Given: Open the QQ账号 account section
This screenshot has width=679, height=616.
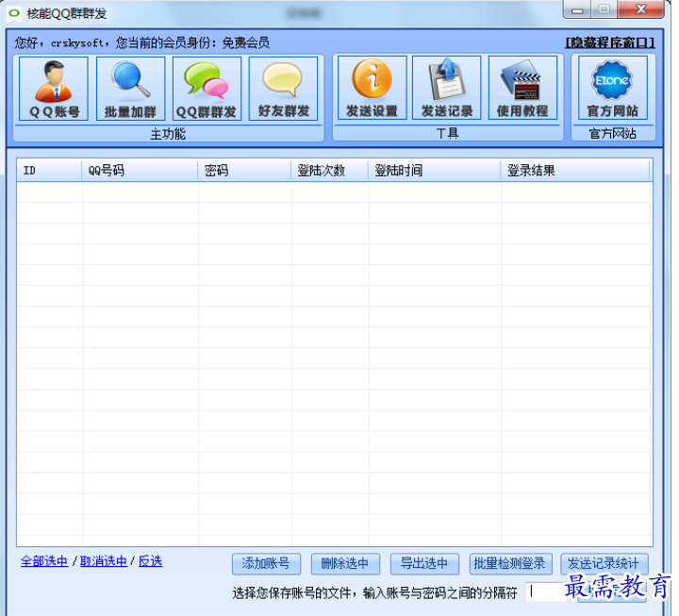Looking at the screenshot, I should click(54, 89).
